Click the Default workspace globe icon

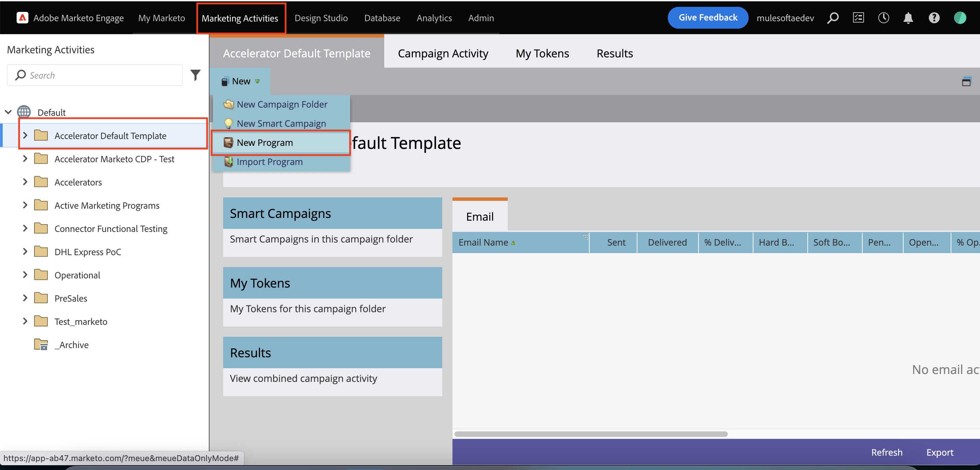tap(24, 112)
